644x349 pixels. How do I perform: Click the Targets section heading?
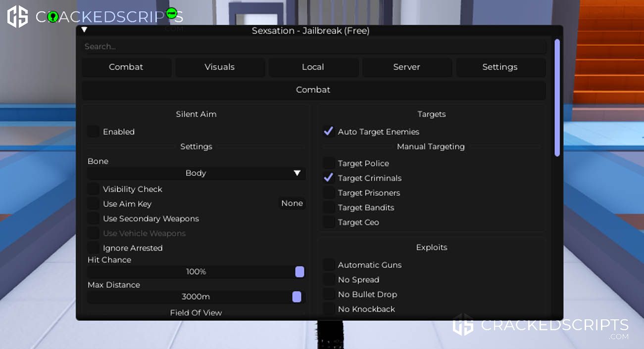pyautogui.click(x=432, y=114)
